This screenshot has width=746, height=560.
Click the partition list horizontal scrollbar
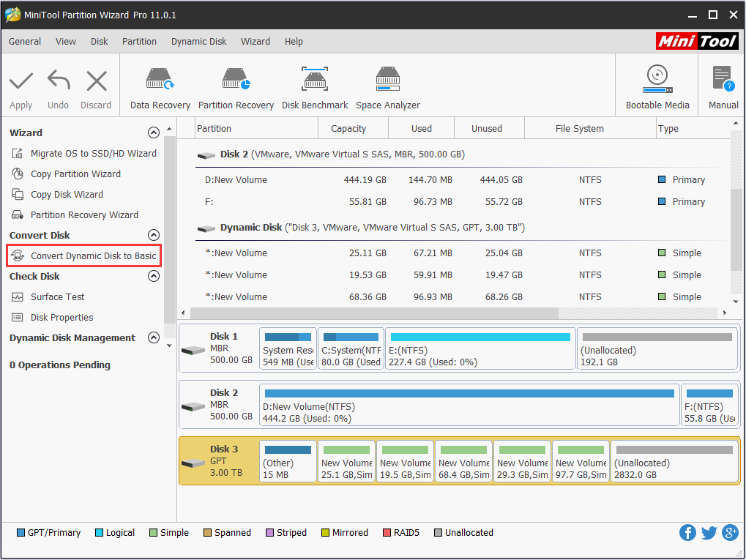(x=374, y=313)
